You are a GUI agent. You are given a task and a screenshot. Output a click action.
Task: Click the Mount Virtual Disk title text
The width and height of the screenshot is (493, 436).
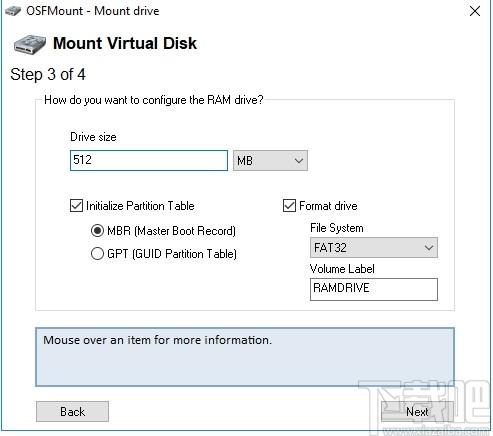tap(125, 44)
